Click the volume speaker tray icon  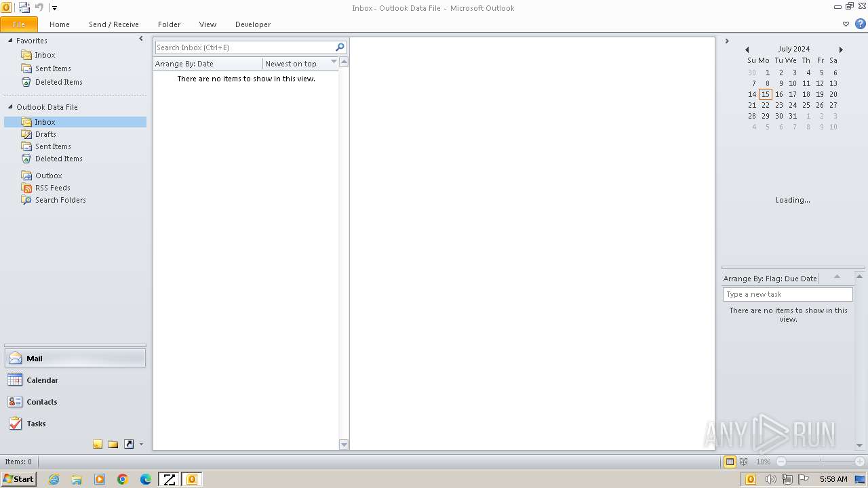click(x=771, y=479)
